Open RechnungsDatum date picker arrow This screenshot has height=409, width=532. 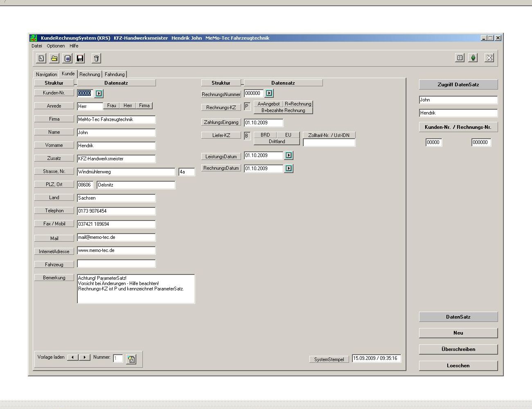pos(289,169)
